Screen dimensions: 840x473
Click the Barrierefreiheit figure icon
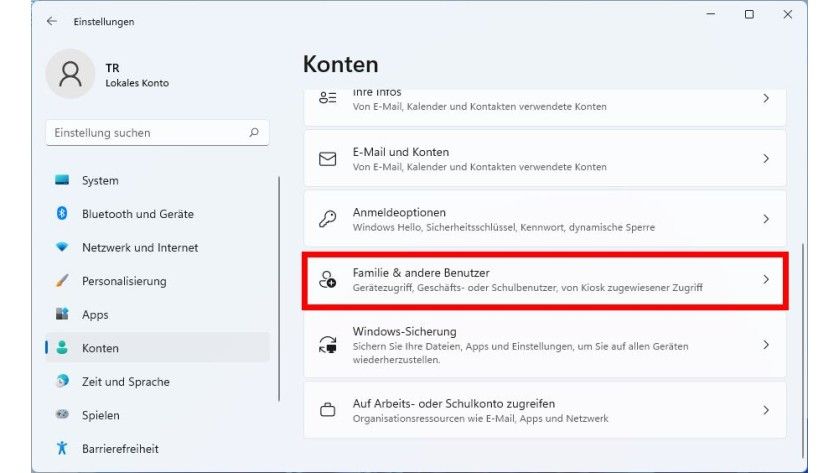click(62, 448)
